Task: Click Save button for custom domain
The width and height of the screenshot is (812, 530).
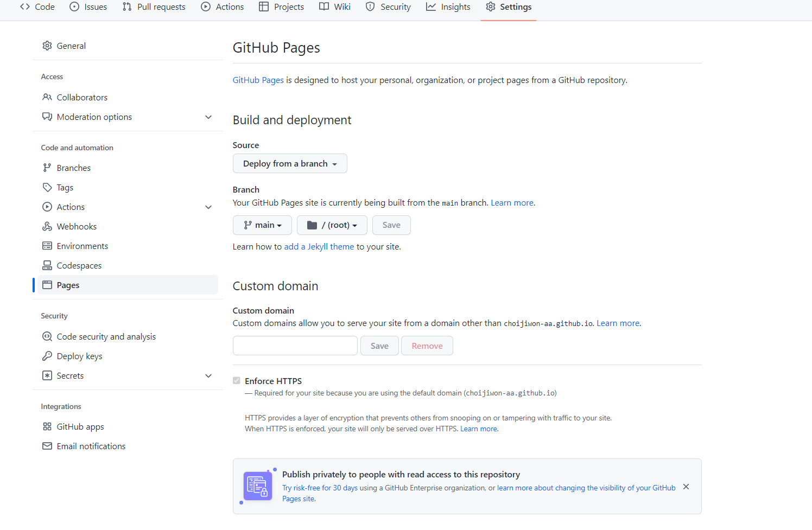Action: coord(379,346)
